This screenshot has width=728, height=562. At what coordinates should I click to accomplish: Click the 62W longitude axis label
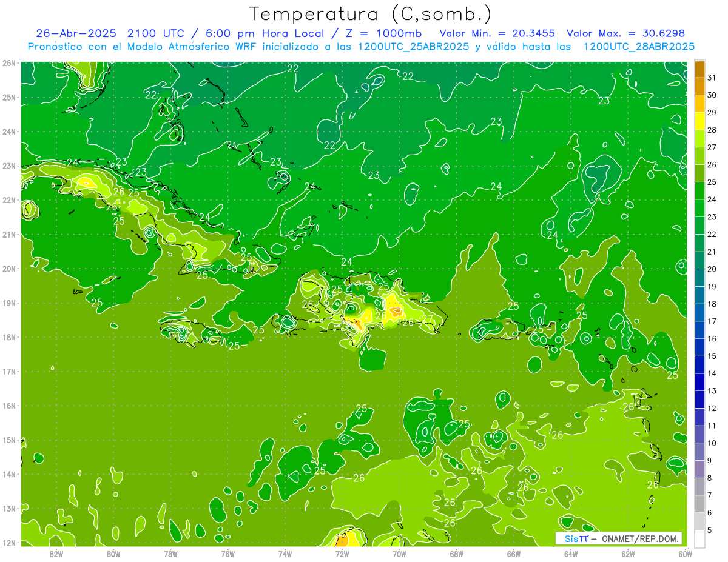point(628,553)
